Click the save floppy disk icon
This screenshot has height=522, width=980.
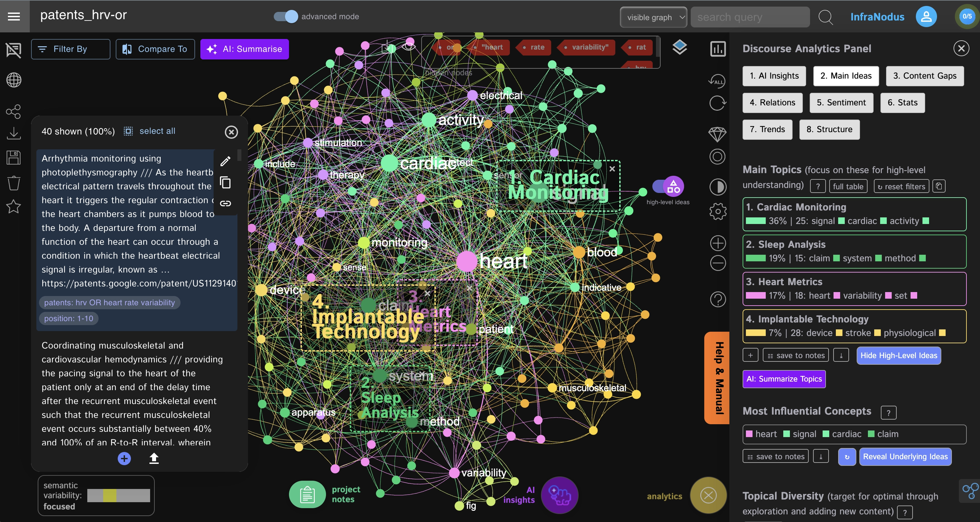(14, 157)
